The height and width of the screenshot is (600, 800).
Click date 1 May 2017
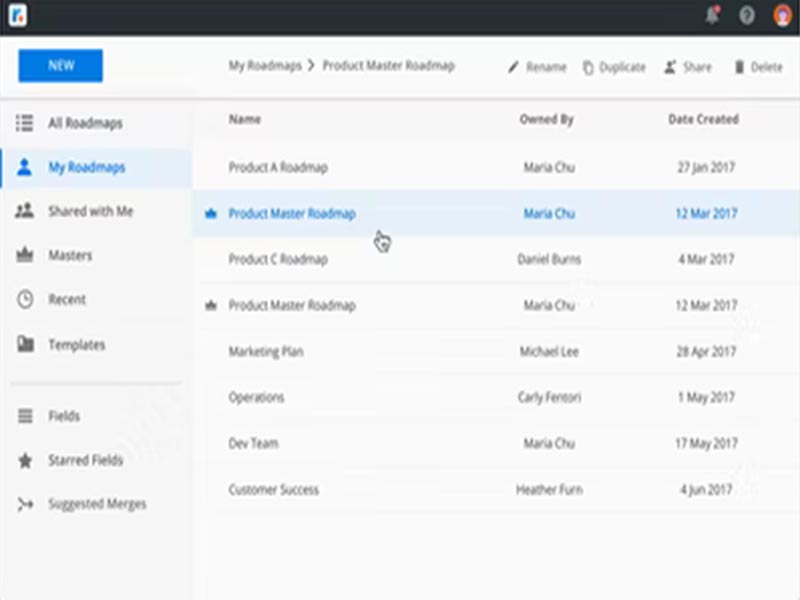706,397
